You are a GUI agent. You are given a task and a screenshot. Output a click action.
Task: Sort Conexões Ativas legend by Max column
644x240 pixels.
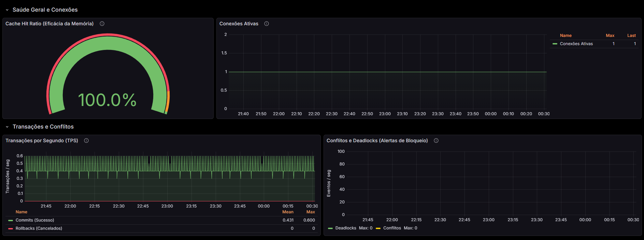click(610, 36)
